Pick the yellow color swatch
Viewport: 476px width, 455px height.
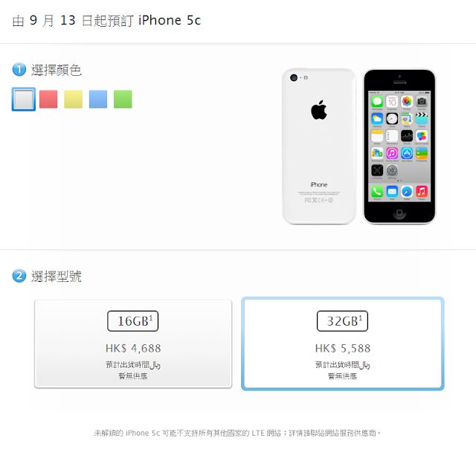click(x=73, y=100)
